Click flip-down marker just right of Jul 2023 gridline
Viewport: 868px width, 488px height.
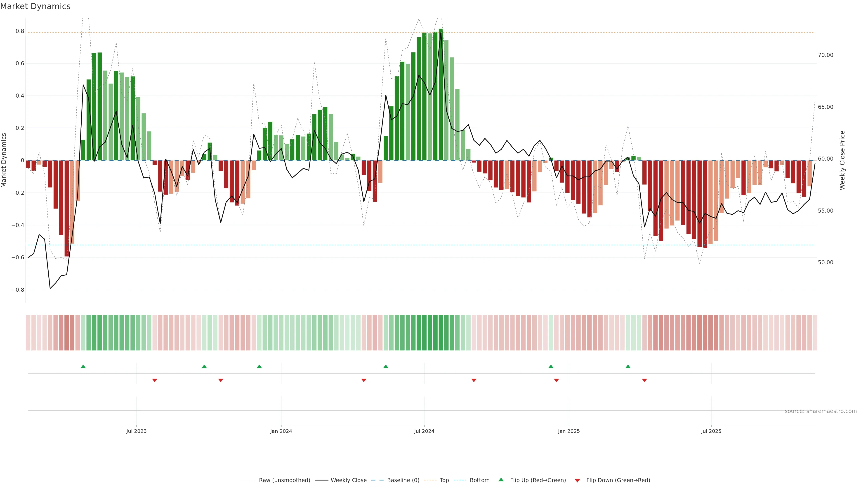tap(155, 380)
